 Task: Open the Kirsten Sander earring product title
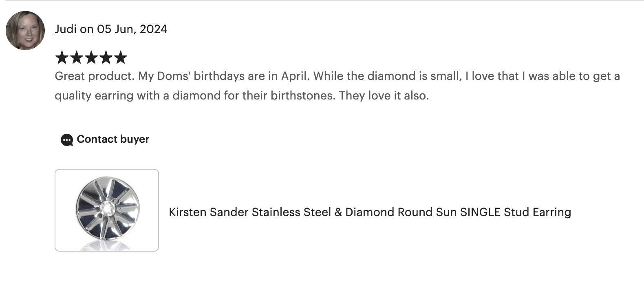click(x=370, y=212)
